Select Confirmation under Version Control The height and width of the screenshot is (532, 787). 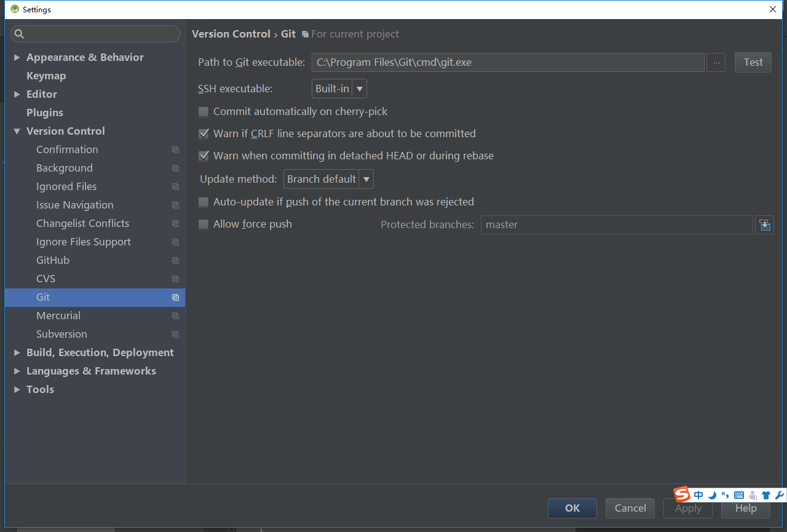click(x=67, y=149)
